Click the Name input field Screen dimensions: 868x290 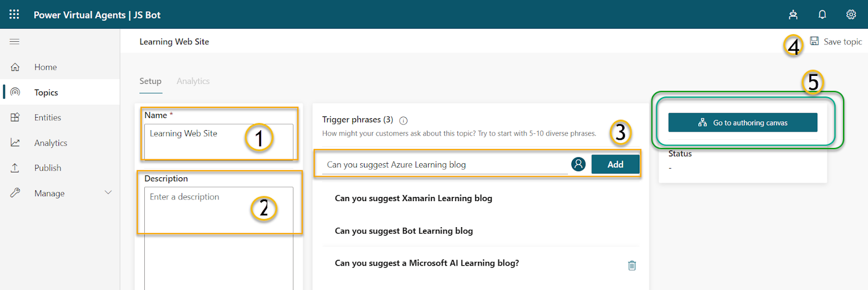[x=219, y=141]
